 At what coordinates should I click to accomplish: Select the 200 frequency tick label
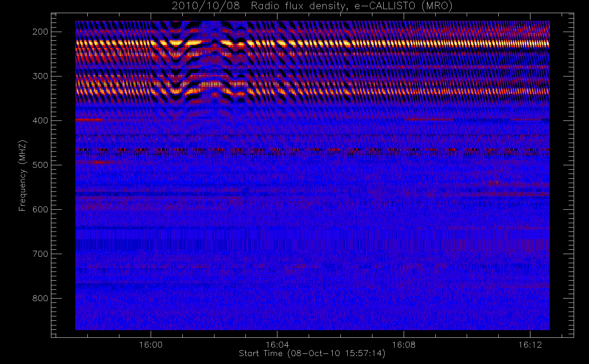click(x=40, y=32)
